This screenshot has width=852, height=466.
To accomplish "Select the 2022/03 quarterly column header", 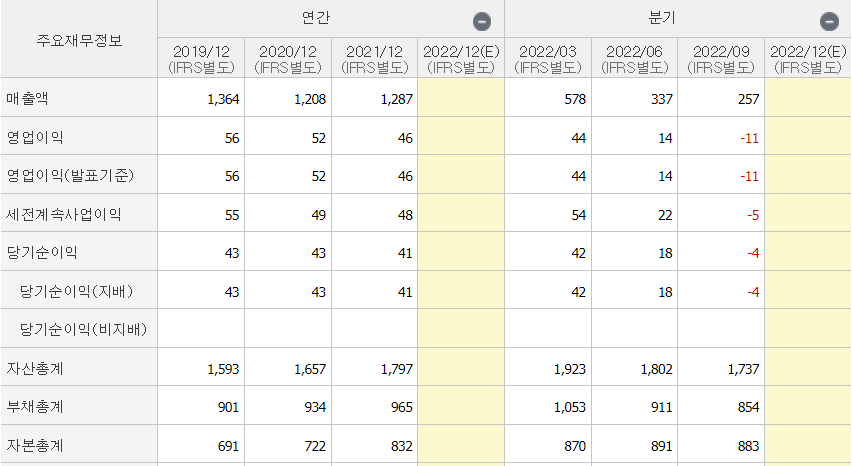I will click(548, 59).
